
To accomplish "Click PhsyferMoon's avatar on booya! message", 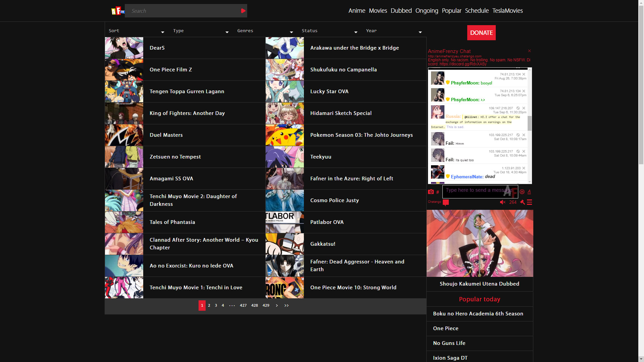I will (437, 78).
